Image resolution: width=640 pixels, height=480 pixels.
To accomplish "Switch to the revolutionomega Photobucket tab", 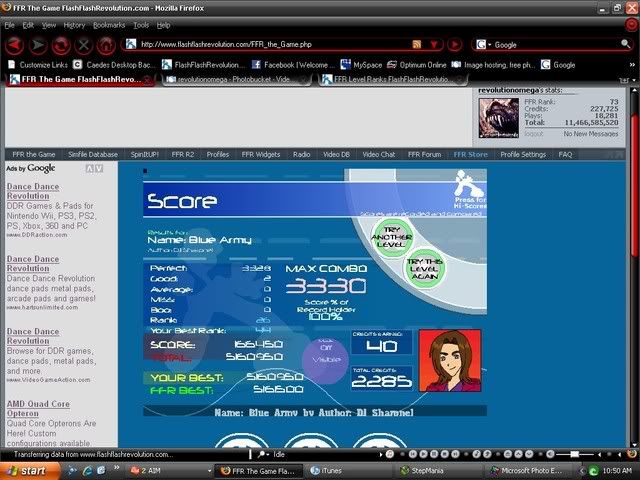I will point(235,79).
